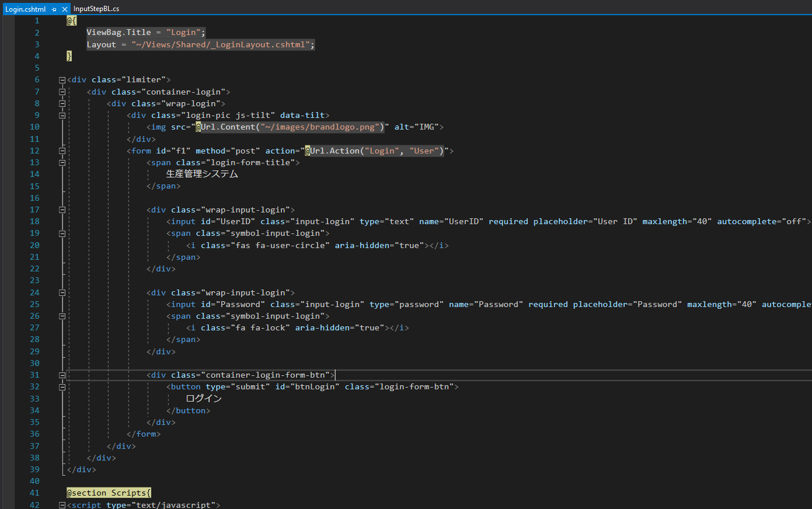Collapse the symbol-input-login span on line 19
This screenshot has width=812, height=509.
pos(62,233)
